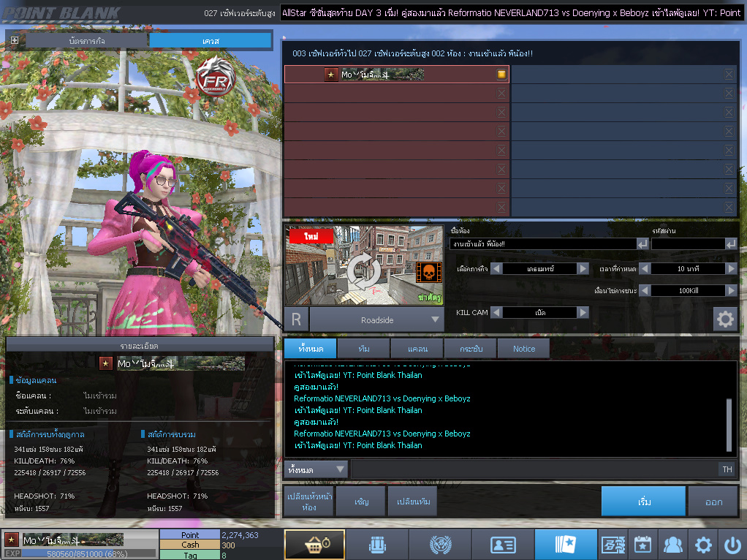Open room settings gear icon
Viewport: 747px width, 560px height.
(725, 319)
